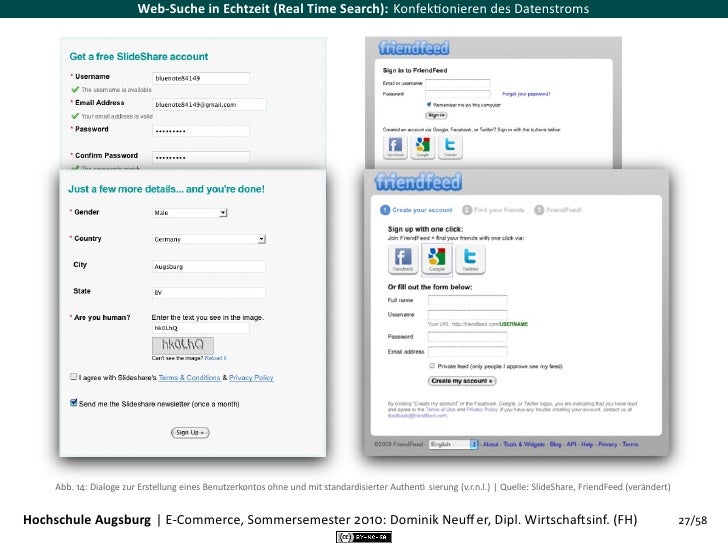Click Username field in FriendFeed sign-up form
This screenshot has width=728, height=546.
coord(468,315)
